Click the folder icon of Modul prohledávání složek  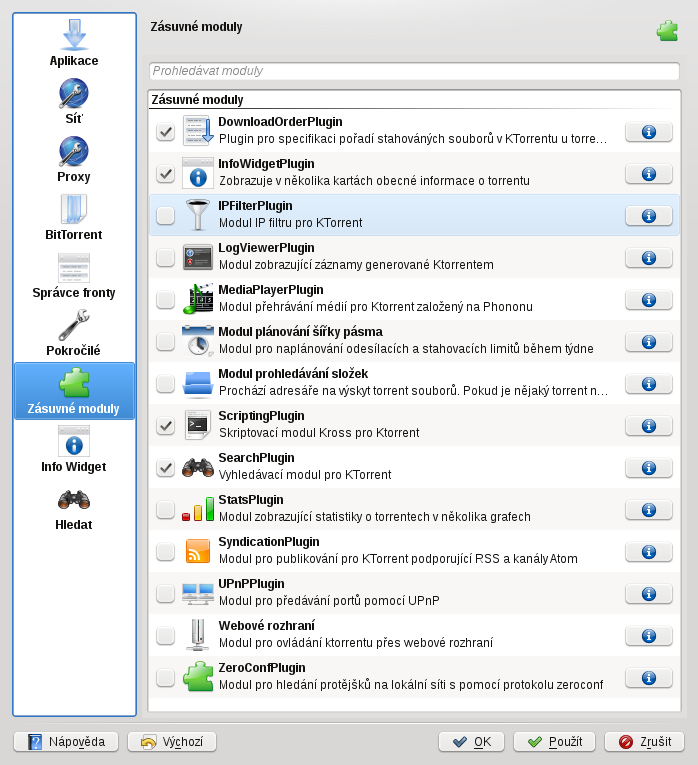pos(198,383)
